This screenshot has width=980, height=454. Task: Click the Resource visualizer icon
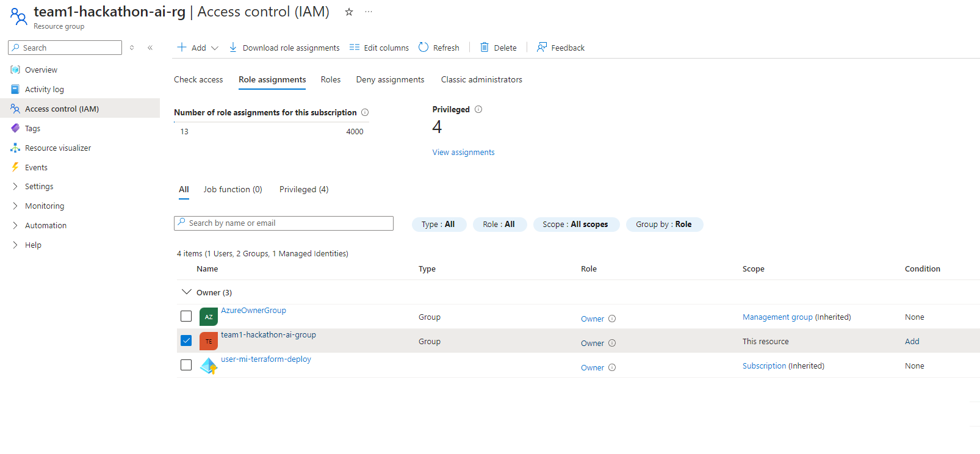15,148
